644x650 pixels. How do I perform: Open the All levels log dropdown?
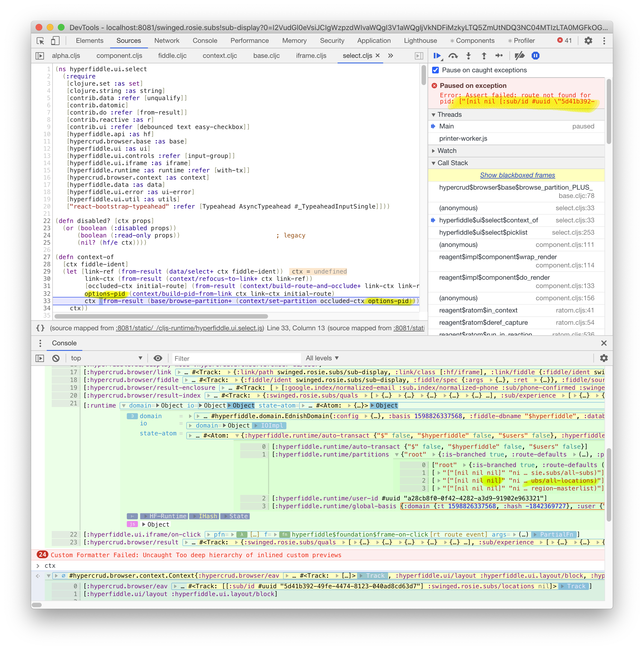click(322, 358)
